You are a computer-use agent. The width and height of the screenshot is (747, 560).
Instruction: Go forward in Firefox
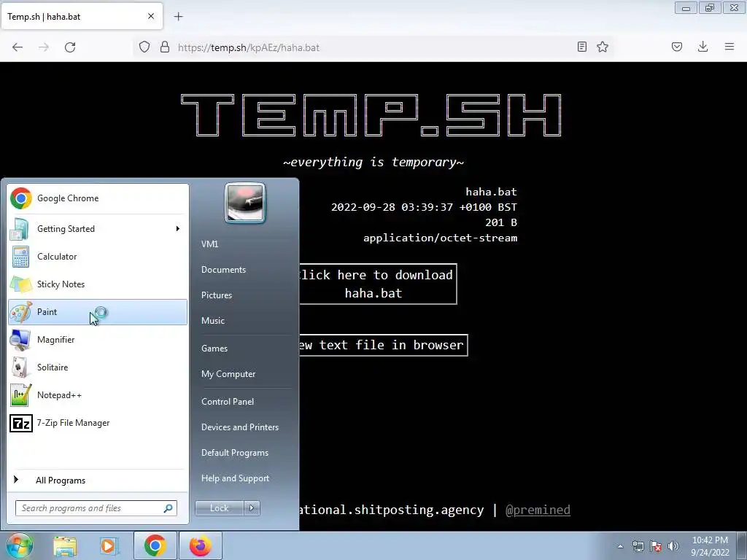click(44, 47)
